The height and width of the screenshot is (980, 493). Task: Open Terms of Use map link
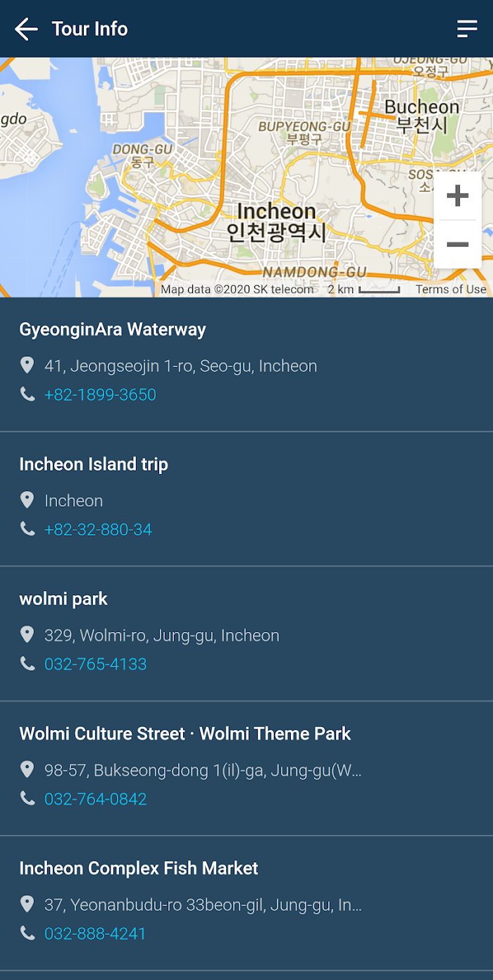451,290
